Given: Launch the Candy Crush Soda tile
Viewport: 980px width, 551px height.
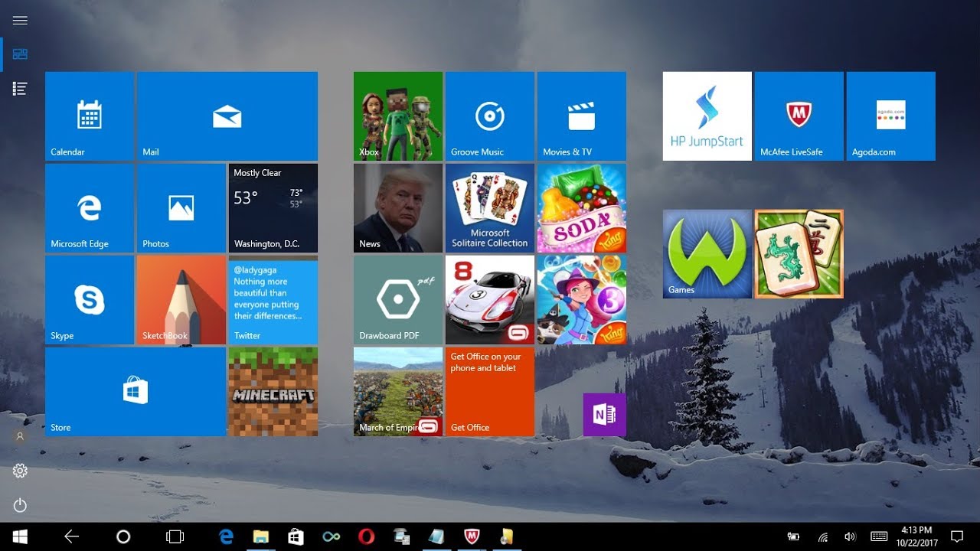Looking at the screenshot, I should [582, 208].
